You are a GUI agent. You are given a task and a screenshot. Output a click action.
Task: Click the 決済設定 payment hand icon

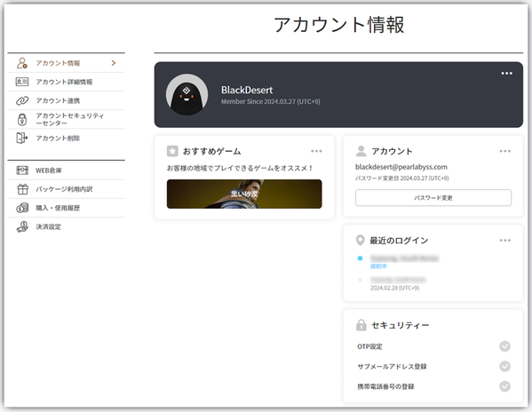click(x=22, y=226)
